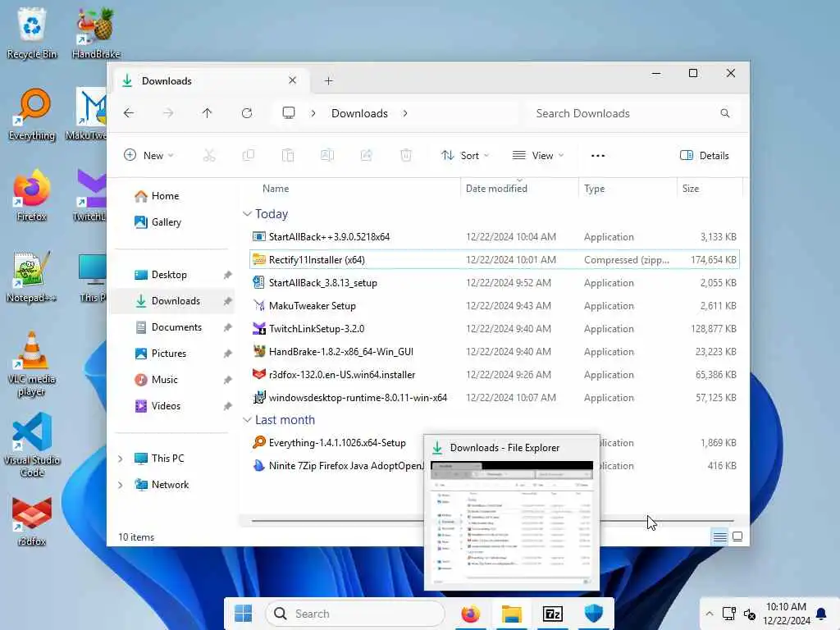Add a new File Explorer tab

click(329, 81)
